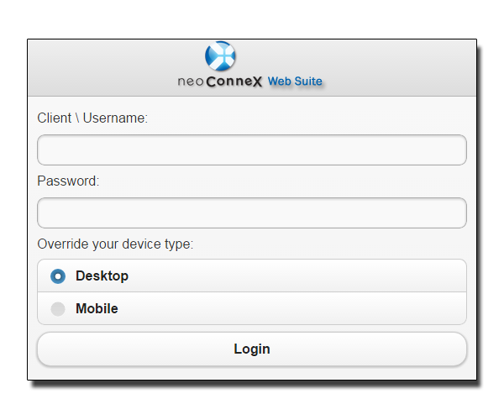The height and width of the screenshot is (420, 504).
Task: Submit the form with the Login button
Action: coord(252,349)
